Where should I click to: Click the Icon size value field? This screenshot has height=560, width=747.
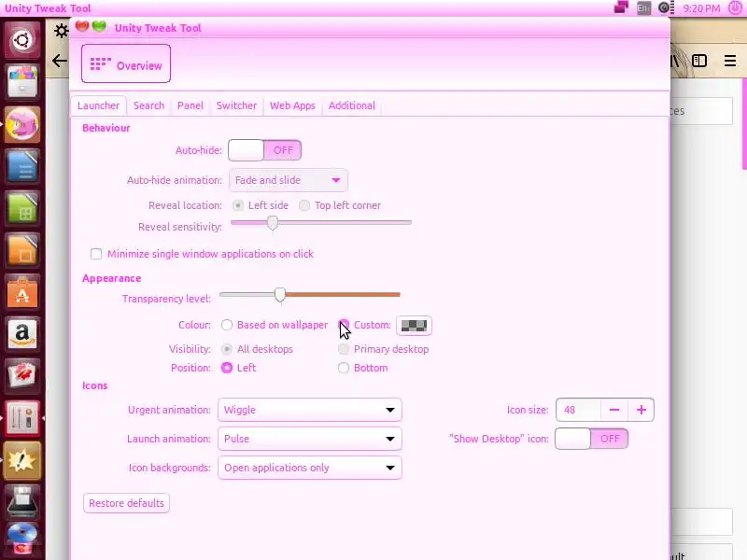click(578, 410)
